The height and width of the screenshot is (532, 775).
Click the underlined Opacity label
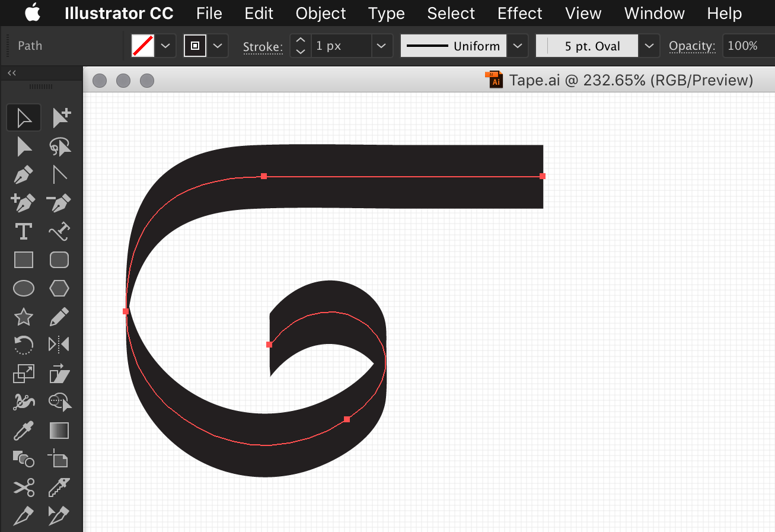click(691, 46)
